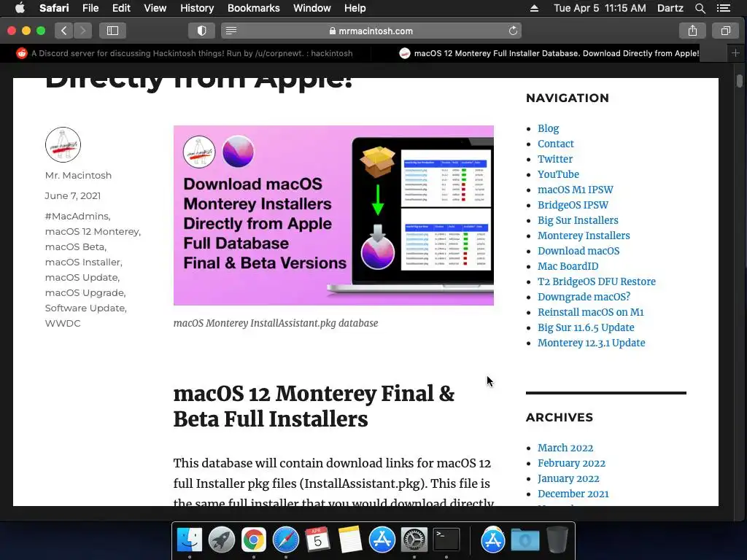747x560 pixels.
Task: Click the macOS 12 Monterey tag
Action: point(92,231)
